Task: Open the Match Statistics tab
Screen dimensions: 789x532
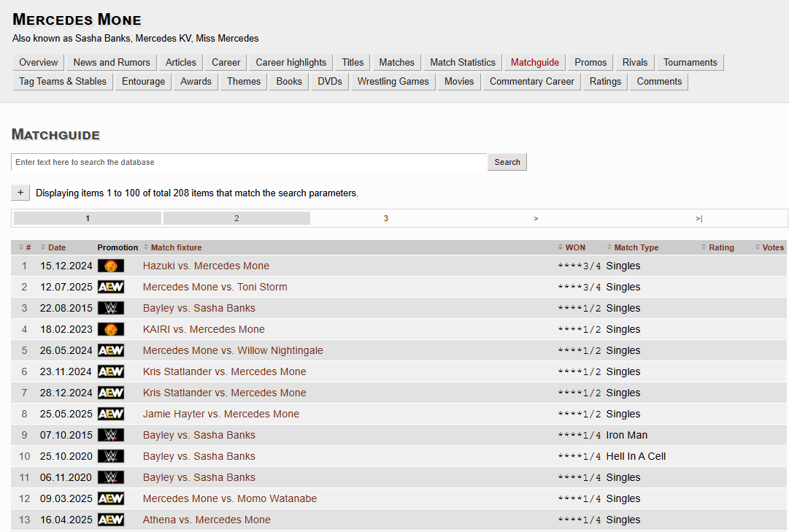Action: click(x=463, y=62)
